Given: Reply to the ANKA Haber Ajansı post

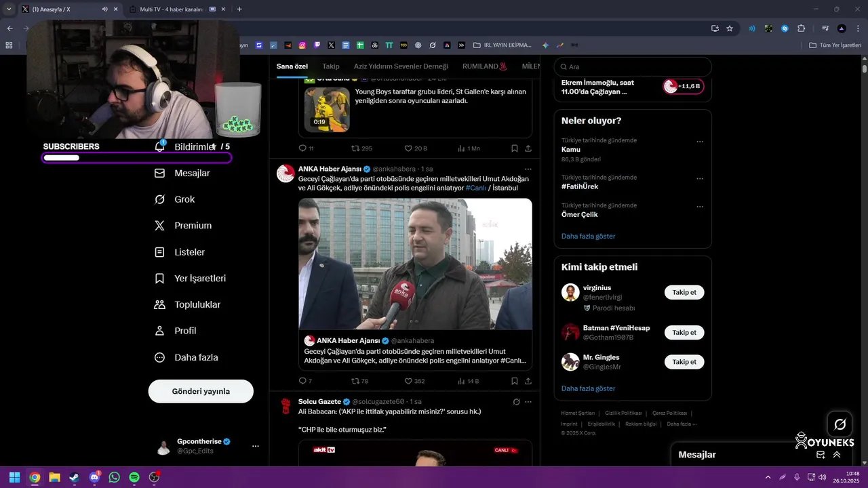Looking at the screenshot, I should (x=302, y=381).
